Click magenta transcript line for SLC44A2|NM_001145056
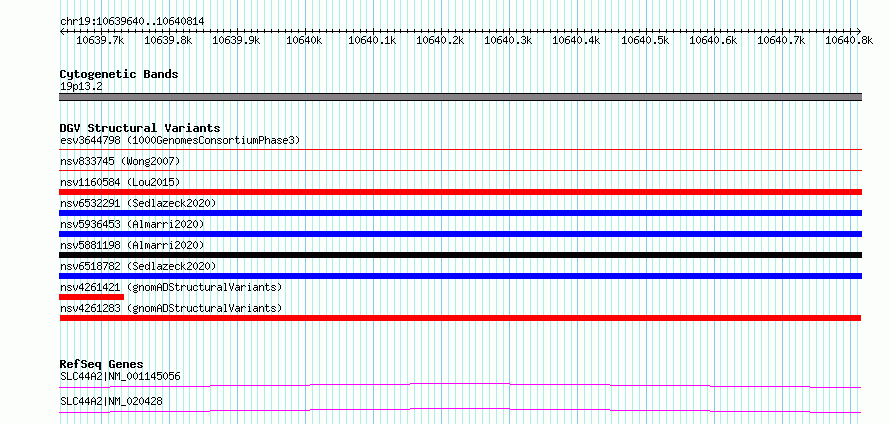 click(x=460, y=385)
